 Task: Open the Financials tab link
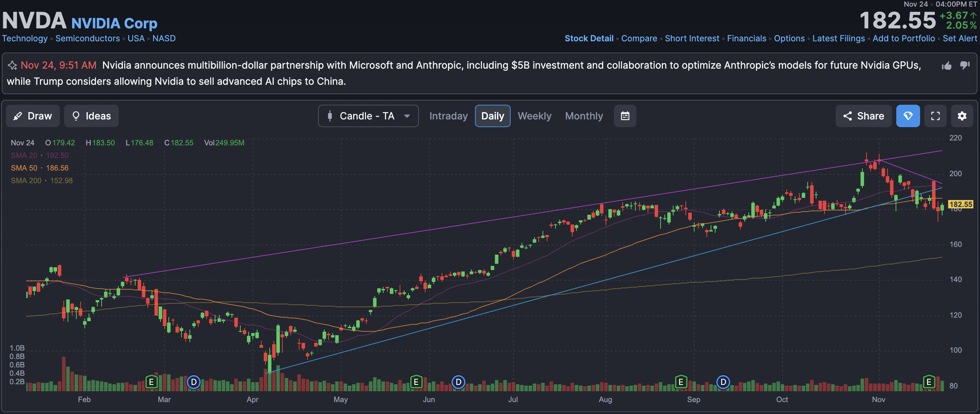point(746,39)
